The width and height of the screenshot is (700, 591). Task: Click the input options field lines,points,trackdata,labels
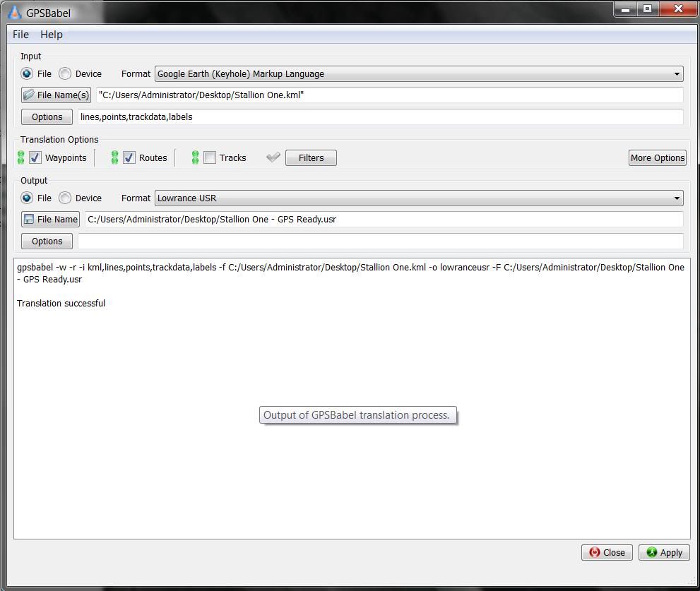pos(381,117)
